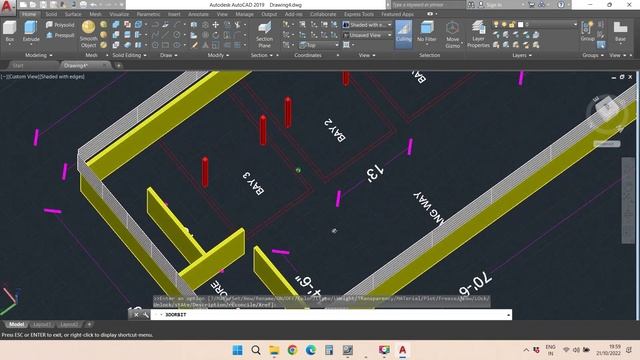Viewport: 640px width, 360px height.
Task: Click current layer white color swatch
Action: pos(520,25)
